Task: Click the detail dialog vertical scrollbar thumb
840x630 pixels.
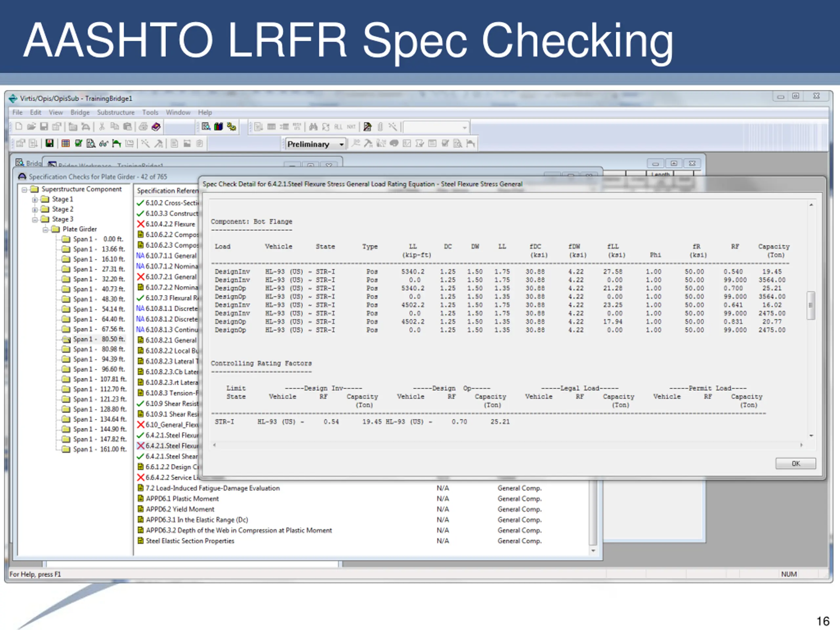Action: pyautogui.click(x=811, y=305)
